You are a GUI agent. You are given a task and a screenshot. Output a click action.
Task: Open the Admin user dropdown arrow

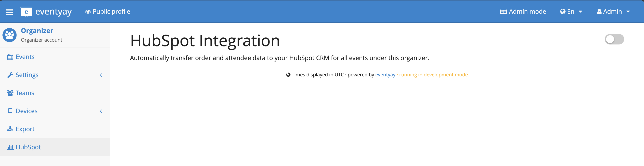[628, 12]
